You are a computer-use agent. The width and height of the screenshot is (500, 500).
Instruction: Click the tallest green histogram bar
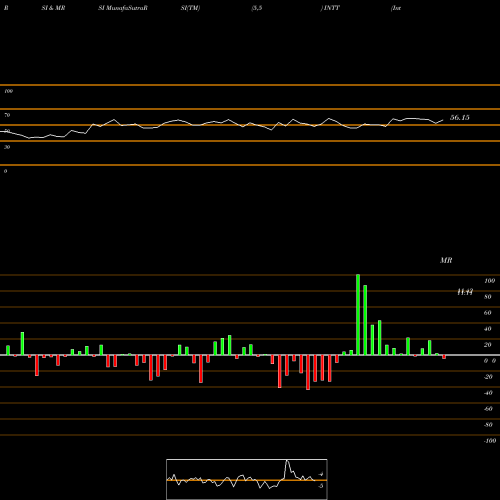(x=358, y=315)
